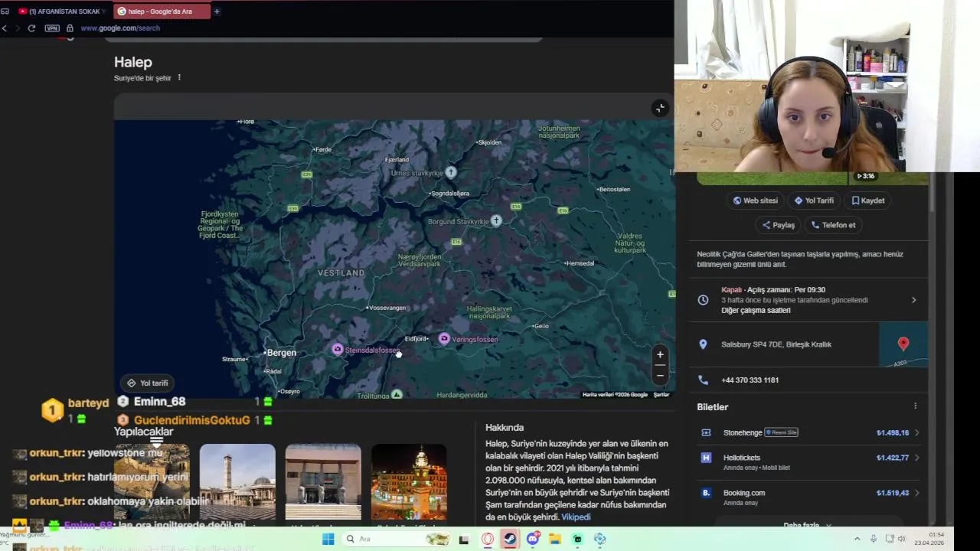Show hidden system tray icons chevron
Viewport: 980px width, 551px height.
[857, 539]
